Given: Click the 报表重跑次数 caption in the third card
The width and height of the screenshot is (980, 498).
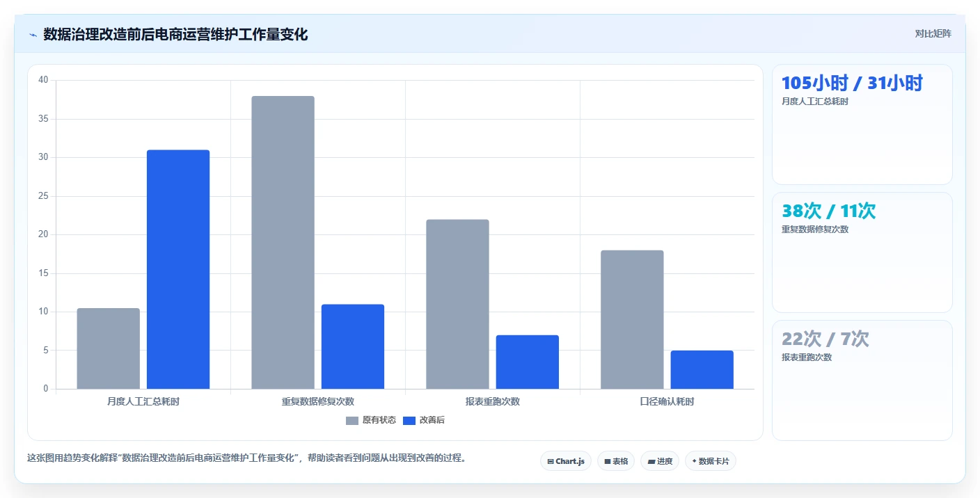Looking at the screenshot, I should [x=807, y=358].
